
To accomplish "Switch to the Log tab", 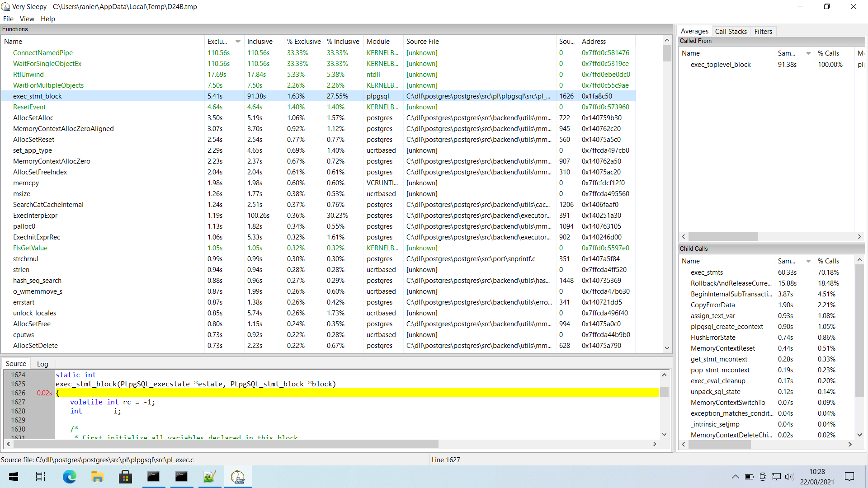I will tap(42, 364).
